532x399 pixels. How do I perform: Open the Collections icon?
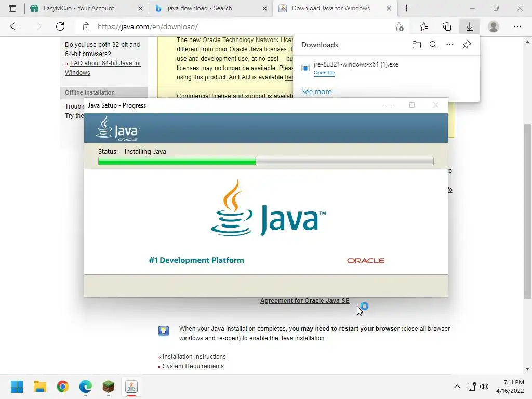(447, 26)
